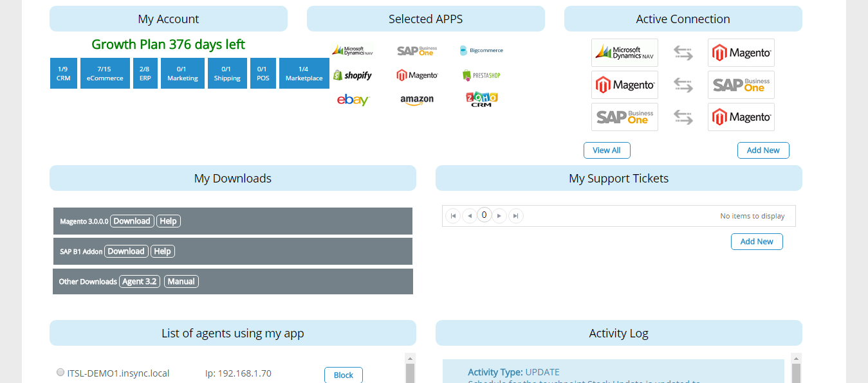Image resolution: width=868 pixels, height=383 pixels.
Task: Click sync arrows in SAP to Magento connection
Action: click(x=683, y=117)
